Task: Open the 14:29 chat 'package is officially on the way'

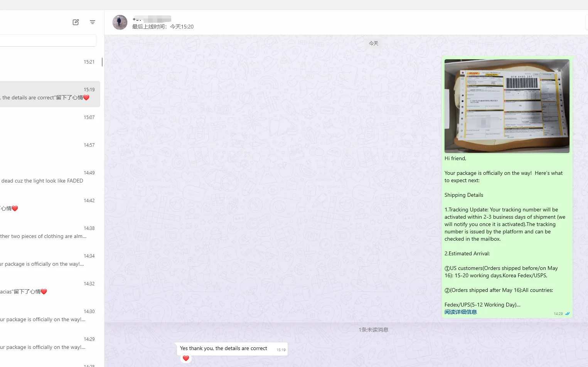Action: [50, 344]
